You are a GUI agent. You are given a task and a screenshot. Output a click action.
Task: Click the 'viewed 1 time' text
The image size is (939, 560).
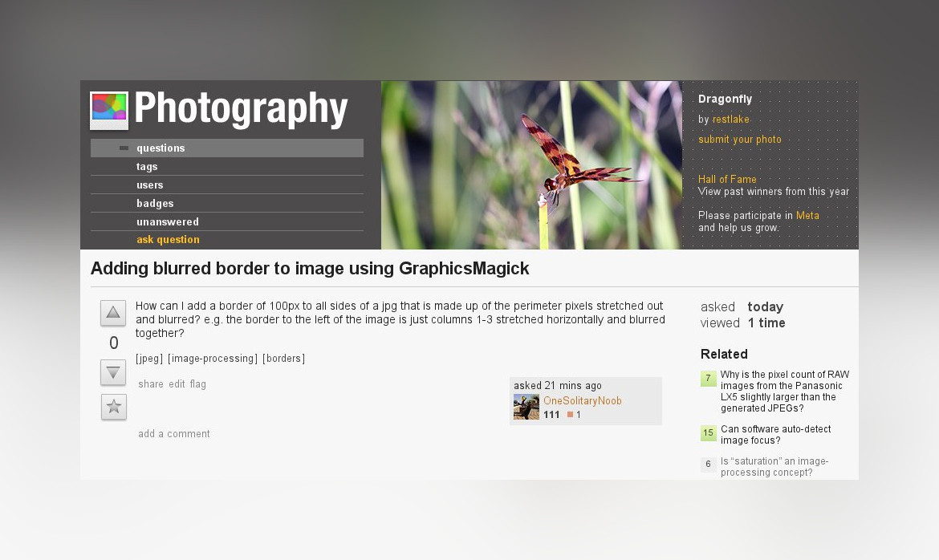(x=742, y=323)
